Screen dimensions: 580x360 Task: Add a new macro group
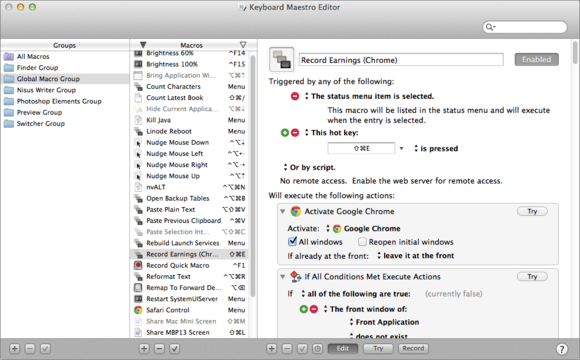[x=14, y=349]
